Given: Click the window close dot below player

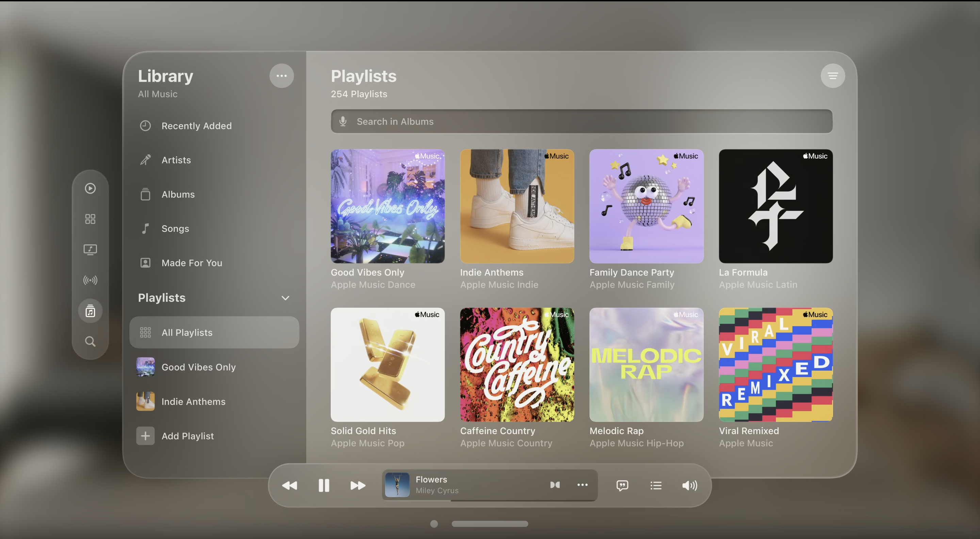Looking at the screenshot, I should pos(434,524).
